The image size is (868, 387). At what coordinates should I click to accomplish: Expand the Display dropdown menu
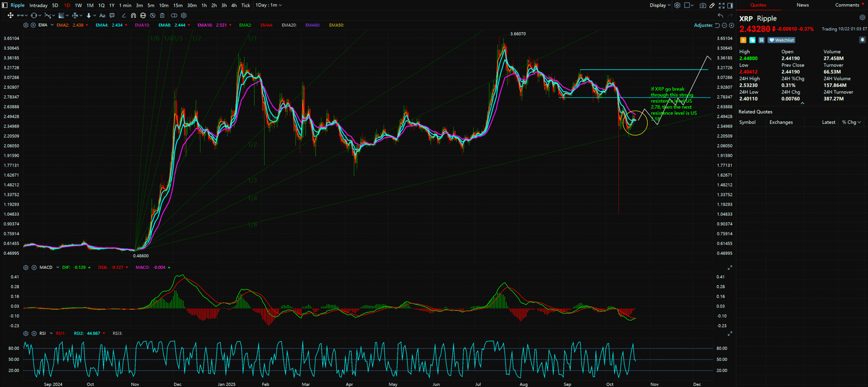point(660,5)
